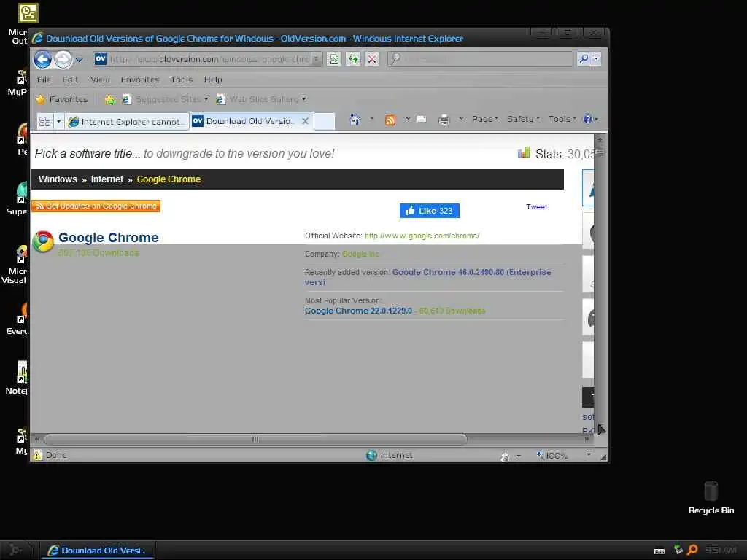Click the Tweet link
The height and width of the screenshot is (560, 747).
536,206
